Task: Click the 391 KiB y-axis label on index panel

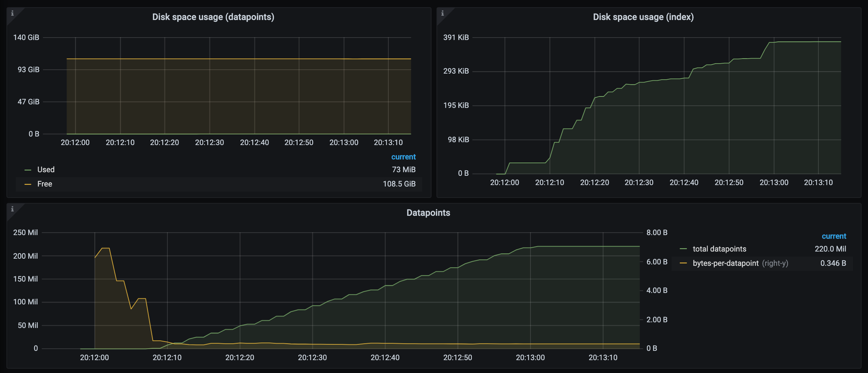Action: [x=457, y=37]
